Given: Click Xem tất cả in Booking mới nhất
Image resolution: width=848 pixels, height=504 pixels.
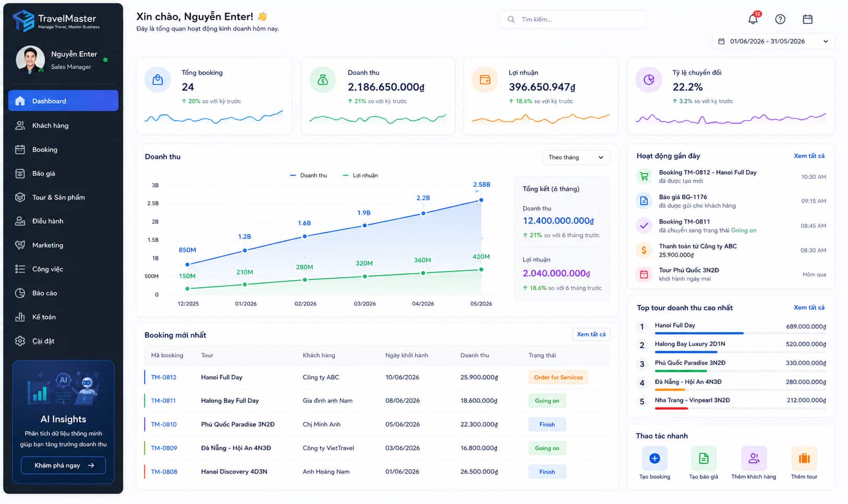Looking at the screenshot, I should point(591,334).
